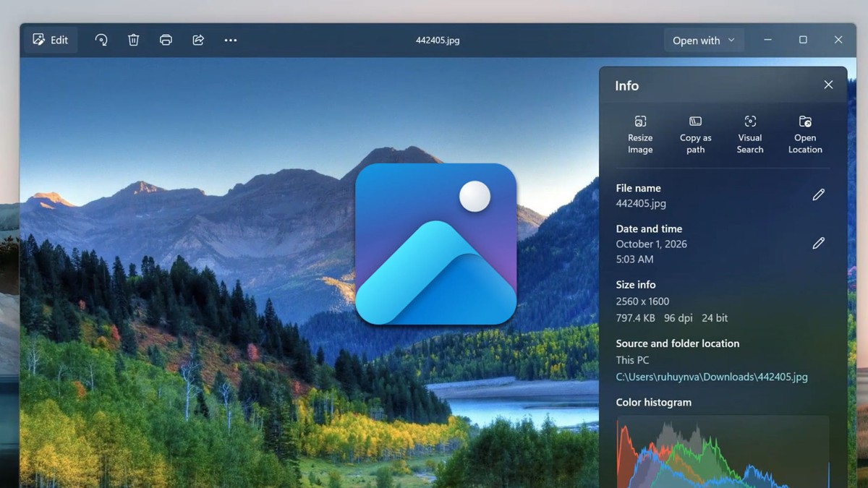Expand the Open with dropdown

click(704, 40)
